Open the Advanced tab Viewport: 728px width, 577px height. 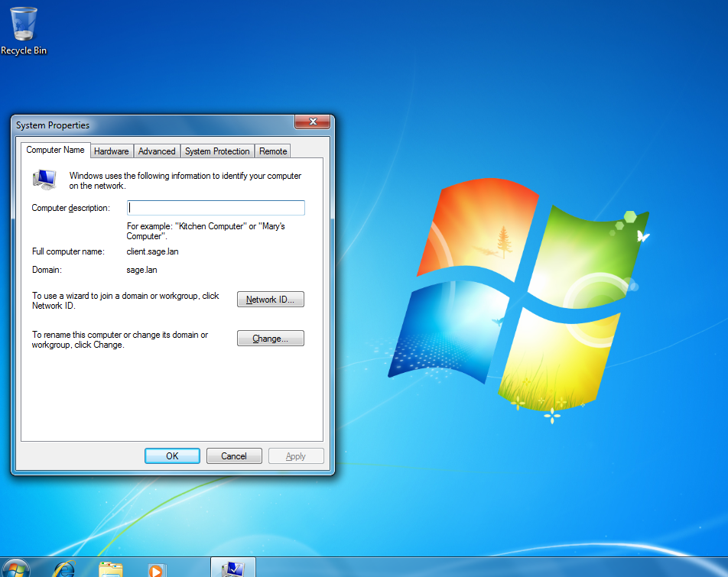click(157, 151)
